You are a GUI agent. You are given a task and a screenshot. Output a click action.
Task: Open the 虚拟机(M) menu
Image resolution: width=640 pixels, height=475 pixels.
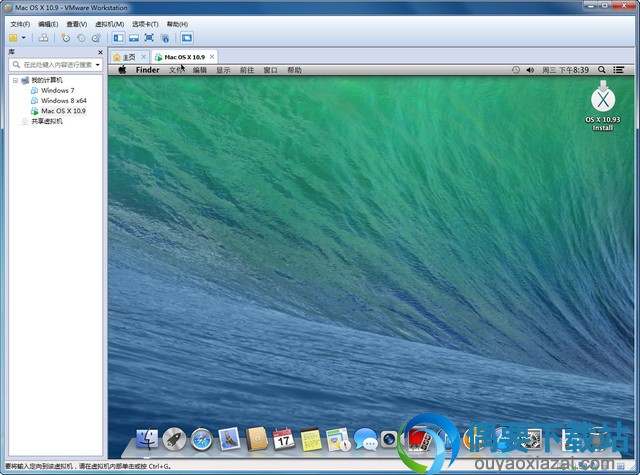[109, 24]
